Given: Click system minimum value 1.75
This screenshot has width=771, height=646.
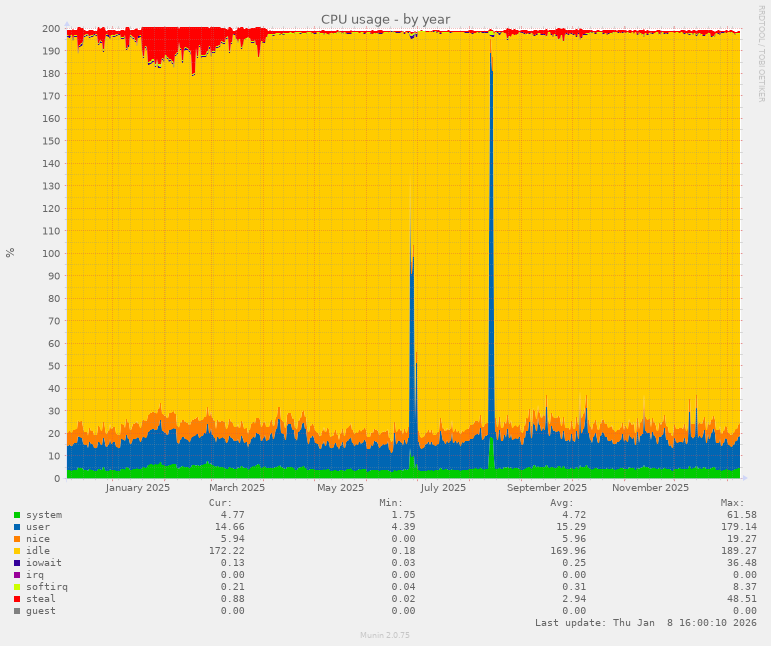Looking at the screenshot, I should [x=403, y=515].
